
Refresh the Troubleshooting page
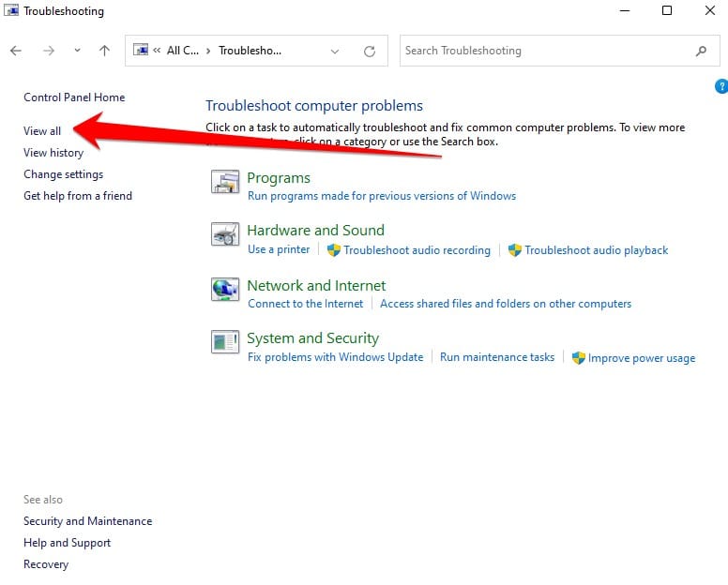pos(370,51)
